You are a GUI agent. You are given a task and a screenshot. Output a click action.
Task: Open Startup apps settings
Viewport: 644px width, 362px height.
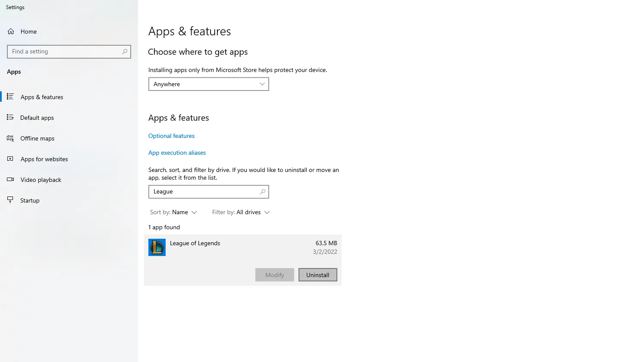point(30,200)
